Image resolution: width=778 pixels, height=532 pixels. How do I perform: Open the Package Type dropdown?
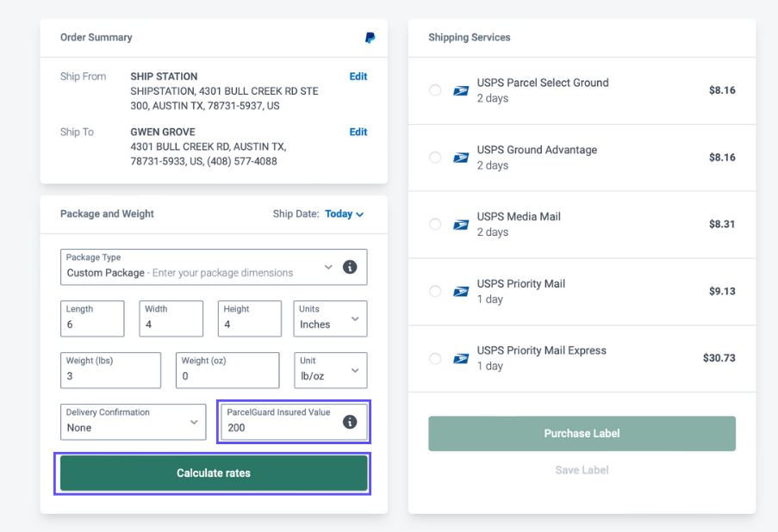click(214, 267)
